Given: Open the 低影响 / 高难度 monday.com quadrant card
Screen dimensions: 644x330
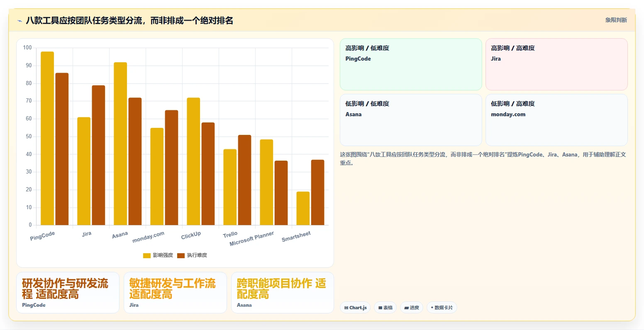Looking at the screenshot, I should click(556, 120).
